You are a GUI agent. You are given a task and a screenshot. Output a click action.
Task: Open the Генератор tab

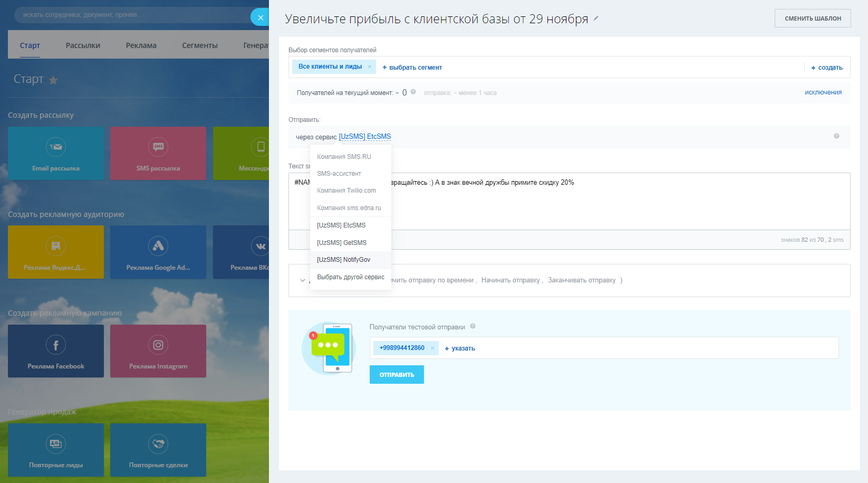pyautogui.click(x=256, y=45)
